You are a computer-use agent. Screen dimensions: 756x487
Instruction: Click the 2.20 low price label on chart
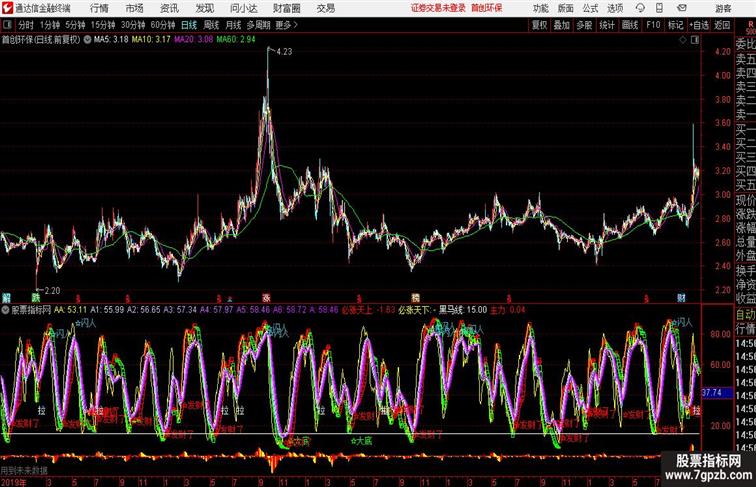click(x=52, y=291)
